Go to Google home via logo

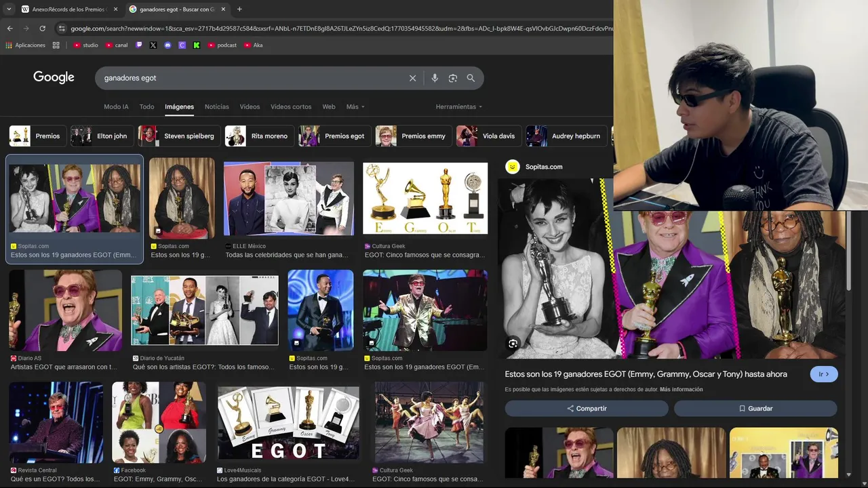54,77
